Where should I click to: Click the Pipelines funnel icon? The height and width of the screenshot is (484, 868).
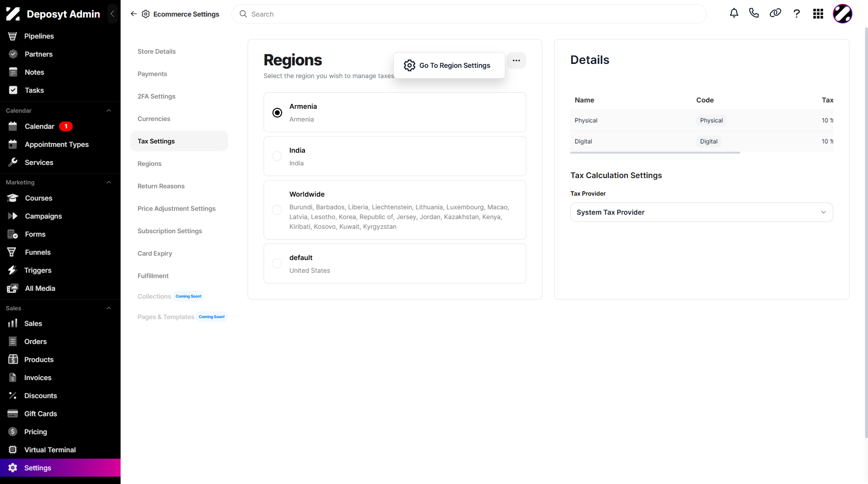[13, 36]
